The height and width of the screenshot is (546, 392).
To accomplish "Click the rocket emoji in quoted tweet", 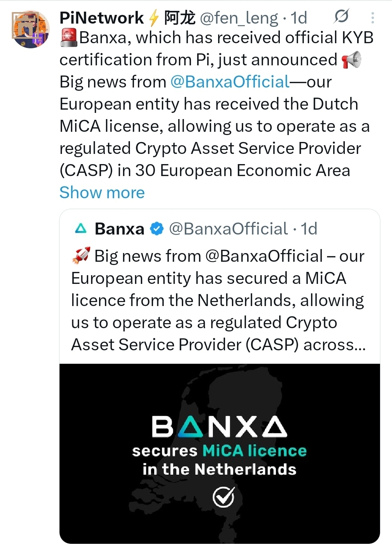I will coord(81,256).
